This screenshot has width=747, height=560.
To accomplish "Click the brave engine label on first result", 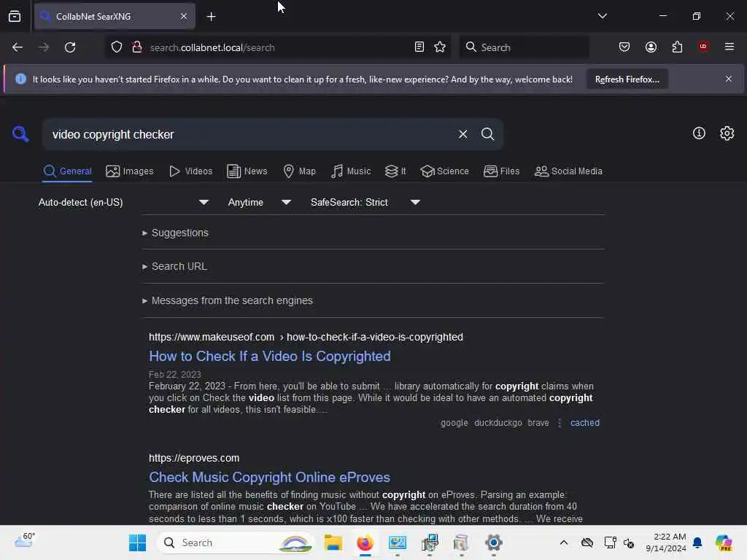I will point(538,423).
